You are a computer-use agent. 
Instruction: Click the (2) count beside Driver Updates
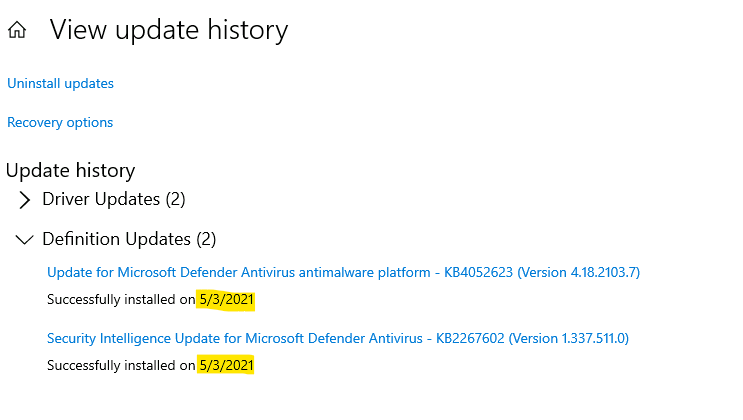pos(176,200)
